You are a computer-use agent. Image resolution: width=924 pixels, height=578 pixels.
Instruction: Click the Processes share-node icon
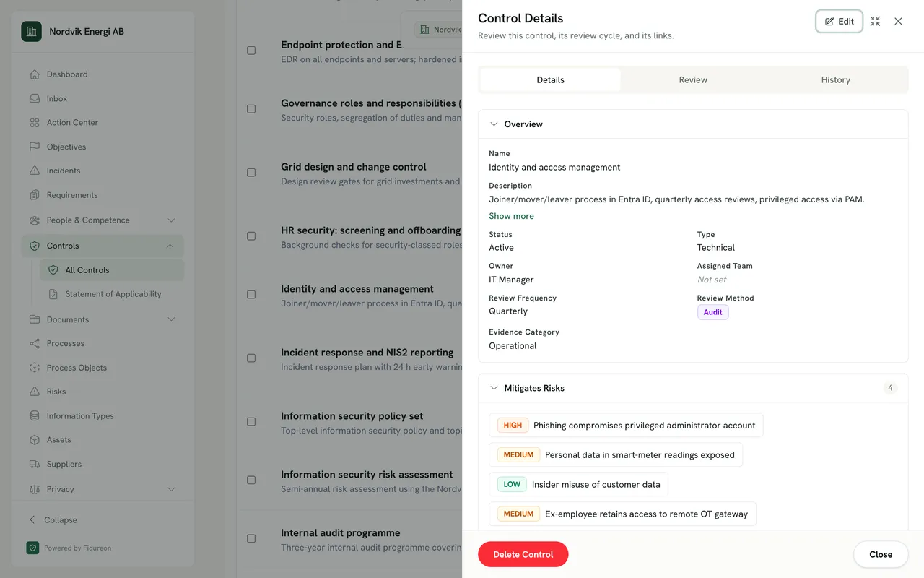(x=35, y=343)
